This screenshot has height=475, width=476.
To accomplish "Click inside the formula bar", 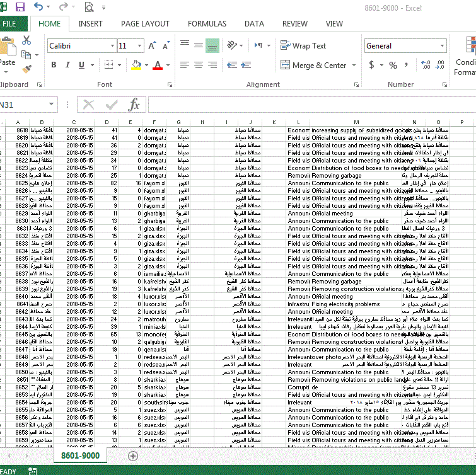I will [312, 105].
